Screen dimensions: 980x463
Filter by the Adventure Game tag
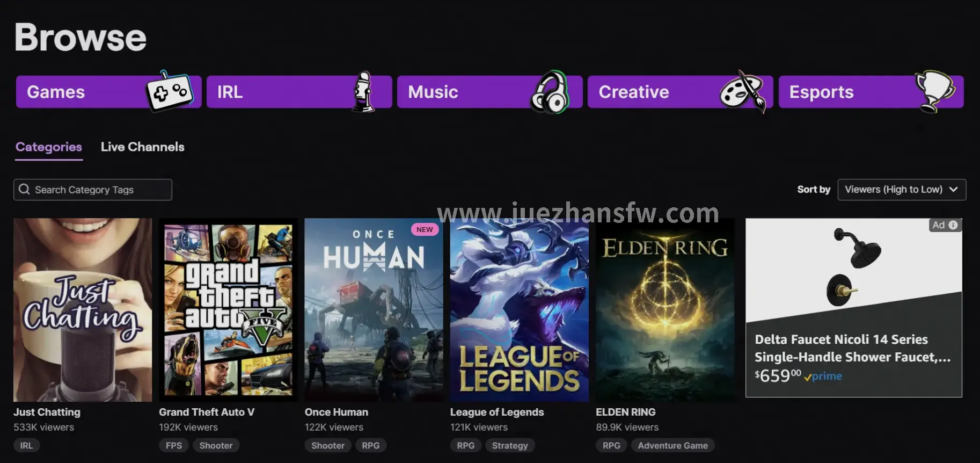672,445
